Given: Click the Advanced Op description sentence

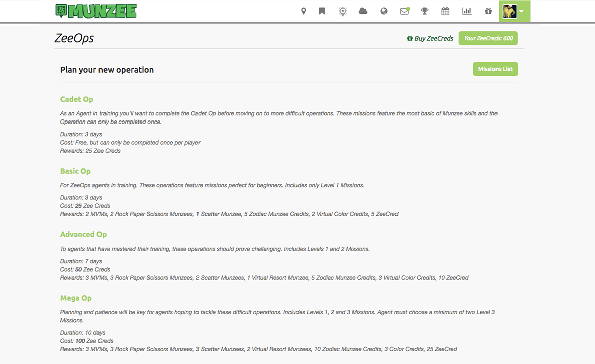Looking at the screenshot, I should click(215, 249).
